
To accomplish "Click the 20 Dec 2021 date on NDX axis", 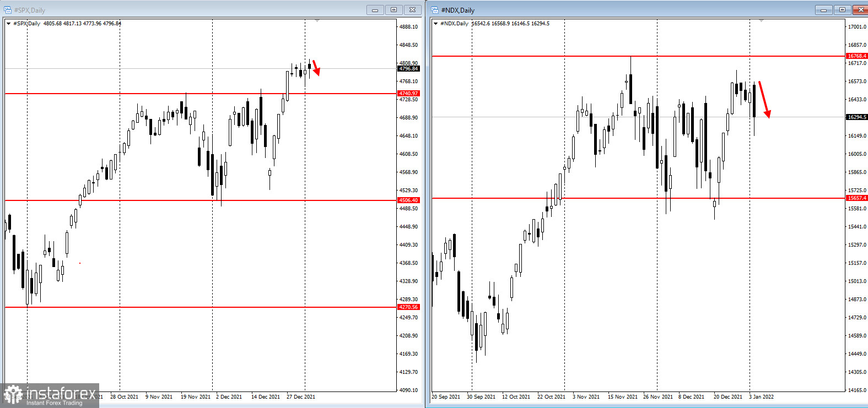I will pos(728,397).
